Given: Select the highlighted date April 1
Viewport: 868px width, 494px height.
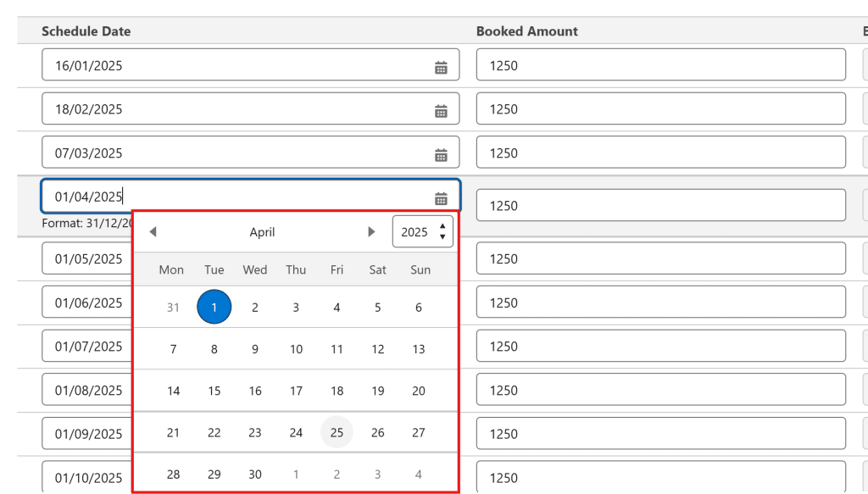Looking at the screenshot, I should click(x=214, y=308).
